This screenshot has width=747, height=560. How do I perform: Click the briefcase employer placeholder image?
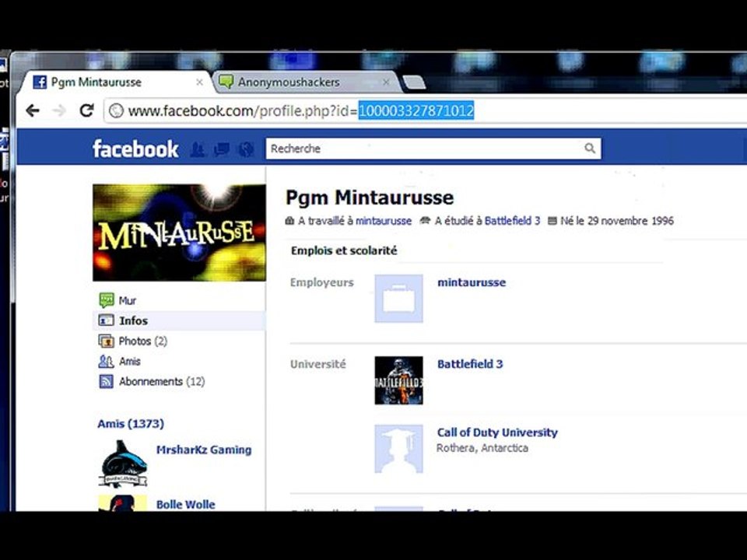[x=398, y=299]
